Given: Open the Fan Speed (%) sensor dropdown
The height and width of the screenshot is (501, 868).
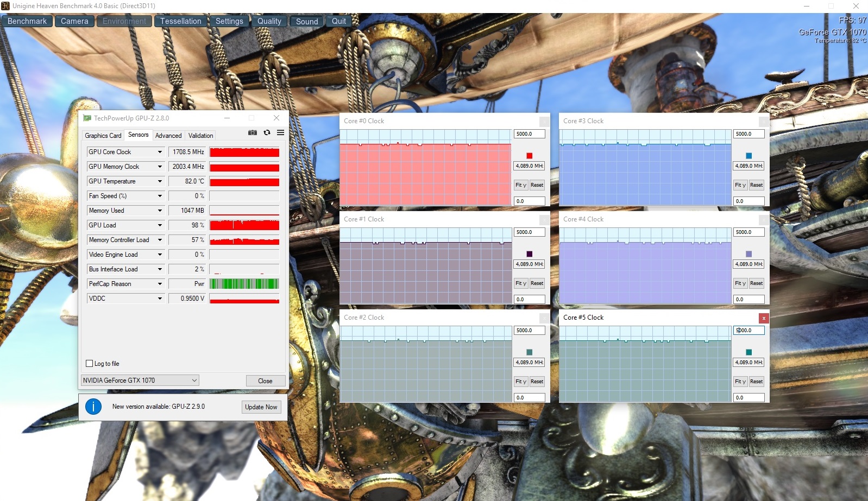Looking at the screenshot, I should [160, 196].
